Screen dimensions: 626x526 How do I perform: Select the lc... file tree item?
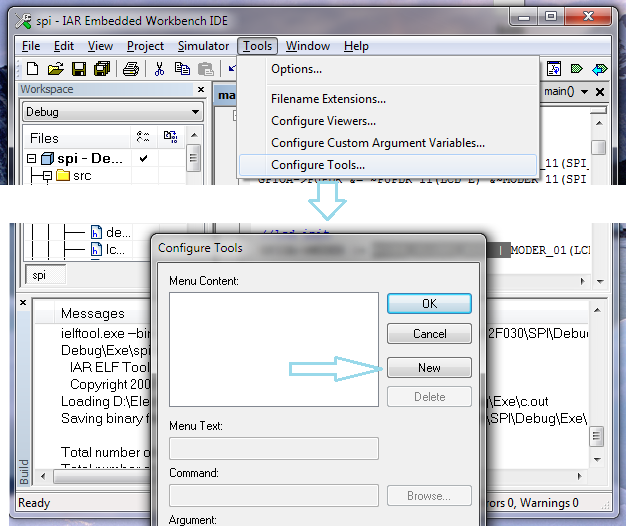point(115,249)
